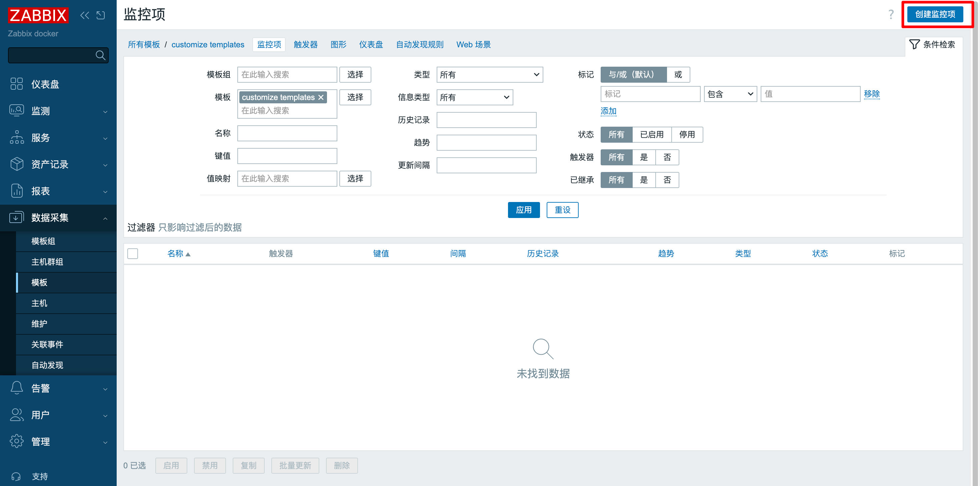This screenshot has height=486, width=980.
Task: Click the 资产记录 inventory icon
Action: [x=17, y=164]
